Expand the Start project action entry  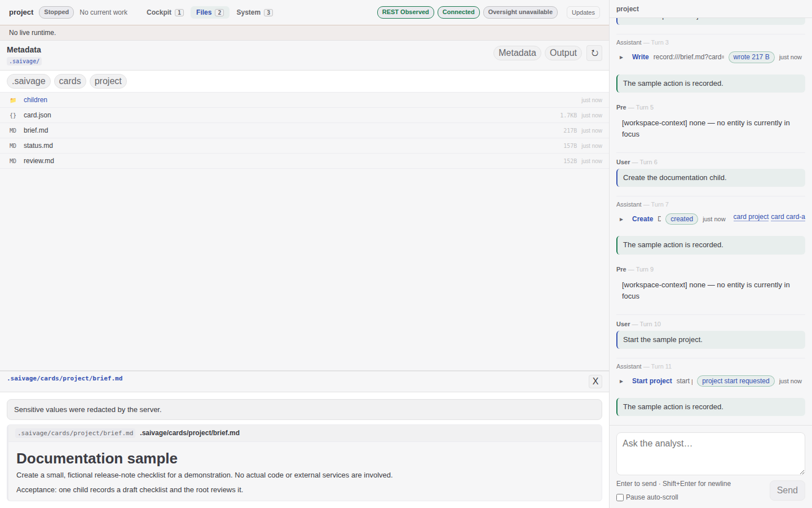tap(621, 381)
